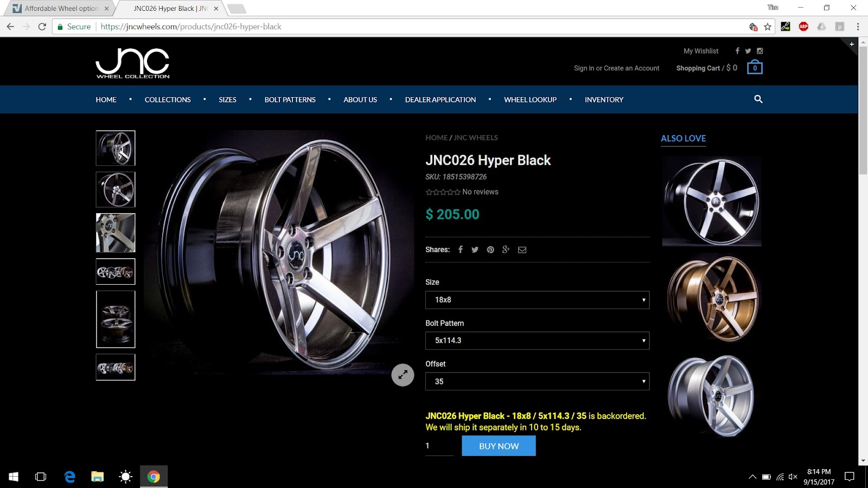This screenshot has width=868, height=488.
Task: Open the Shopping Cart link
Action: coord(698,68)
